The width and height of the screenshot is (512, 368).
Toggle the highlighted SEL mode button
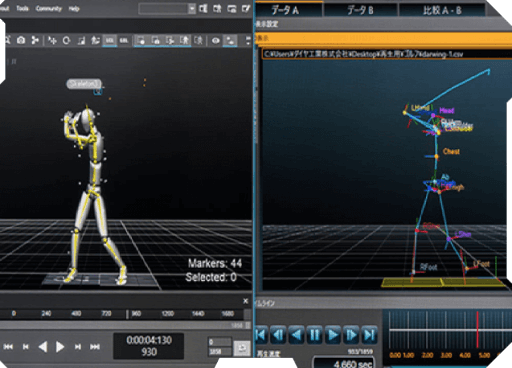tap(109, 40)
